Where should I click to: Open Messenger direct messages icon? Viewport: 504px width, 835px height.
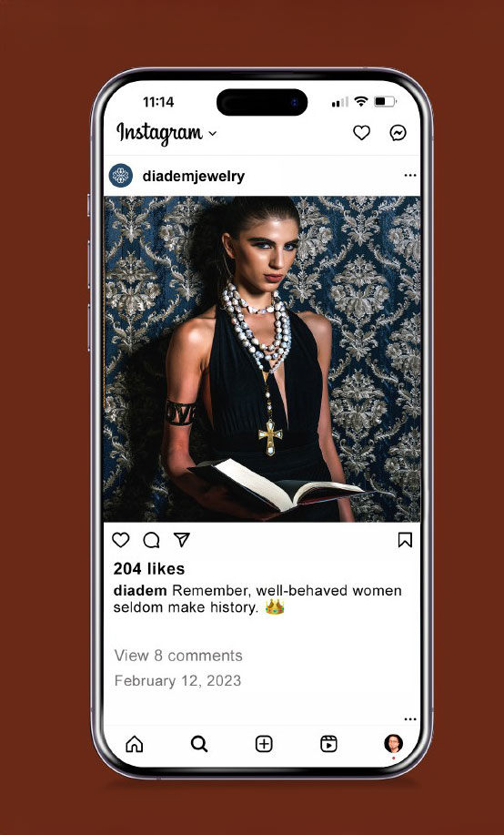(x=398, y=133)
